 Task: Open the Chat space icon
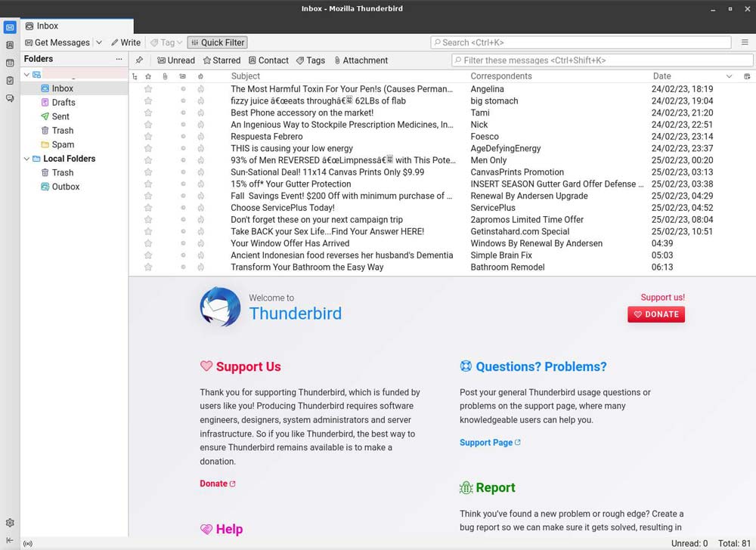point(10,98)
